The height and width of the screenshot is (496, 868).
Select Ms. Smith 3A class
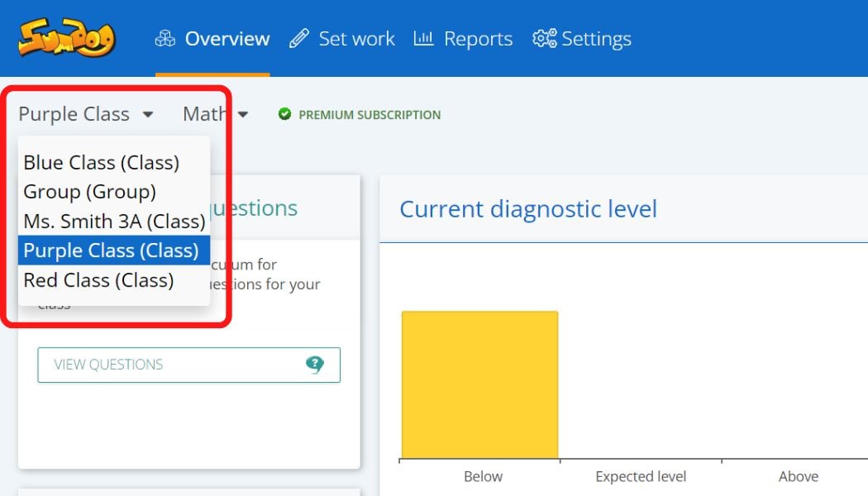click(114, 221)
